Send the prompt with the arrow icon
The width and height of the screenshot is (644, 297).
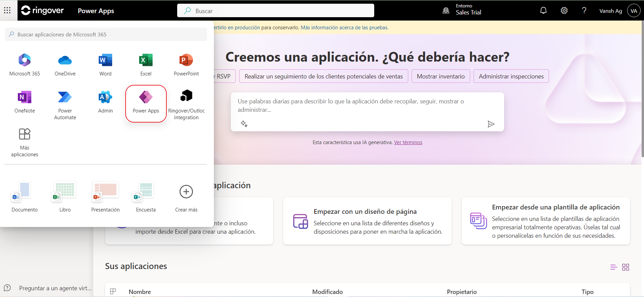click(491, 124)
